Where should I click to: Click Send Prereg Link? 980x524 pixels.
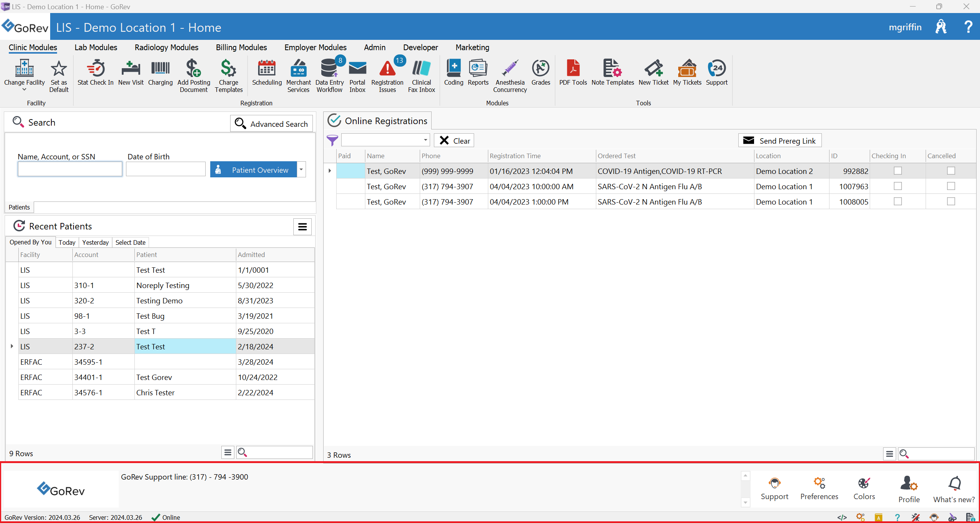pyautogui.click(x=780, y=141)
